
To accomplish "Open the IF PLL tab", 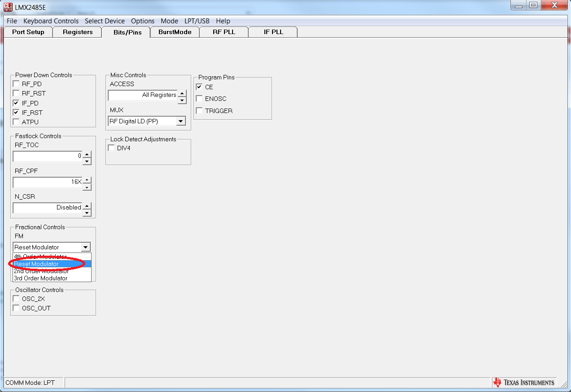I will click(273, 32).
